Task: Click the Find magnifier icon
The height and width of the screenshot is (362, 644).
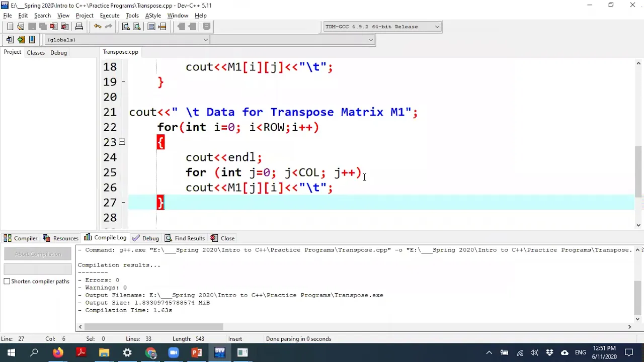Action: [x=126, y=27]
